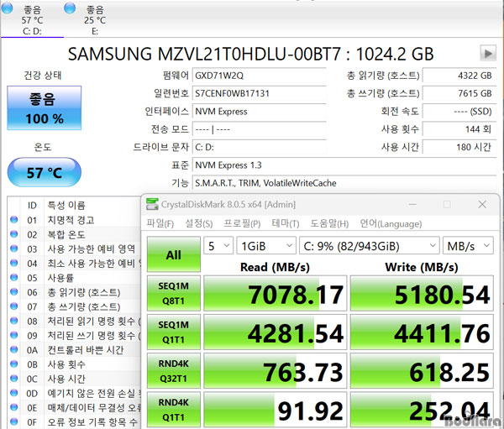Screen dimensions: 504x429
Task: Select the C: D: drive status circle
Action: tap(6, 8)
